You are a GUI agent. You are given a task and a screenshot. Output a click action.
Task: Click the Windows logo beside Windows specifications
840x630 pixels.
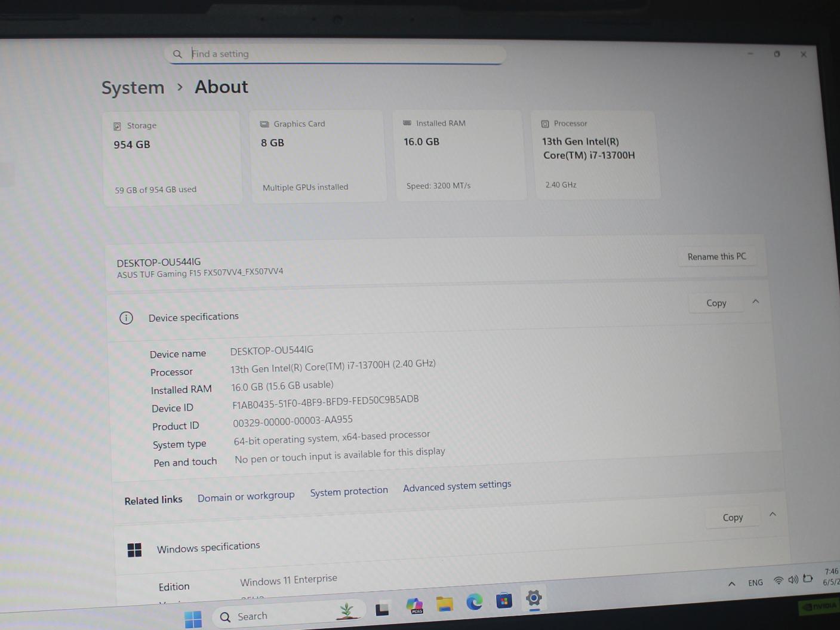tap(134, 550)
